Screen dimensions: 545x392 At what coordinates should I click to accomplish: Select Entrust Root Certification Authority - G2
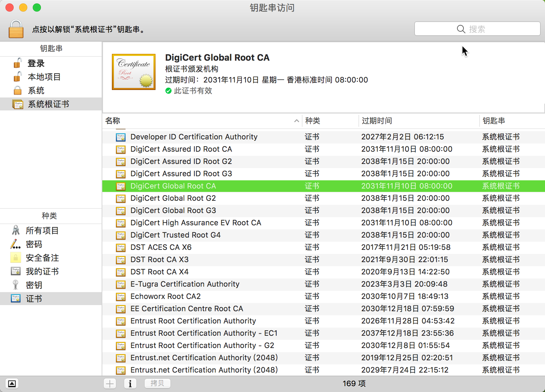(324, 346)
